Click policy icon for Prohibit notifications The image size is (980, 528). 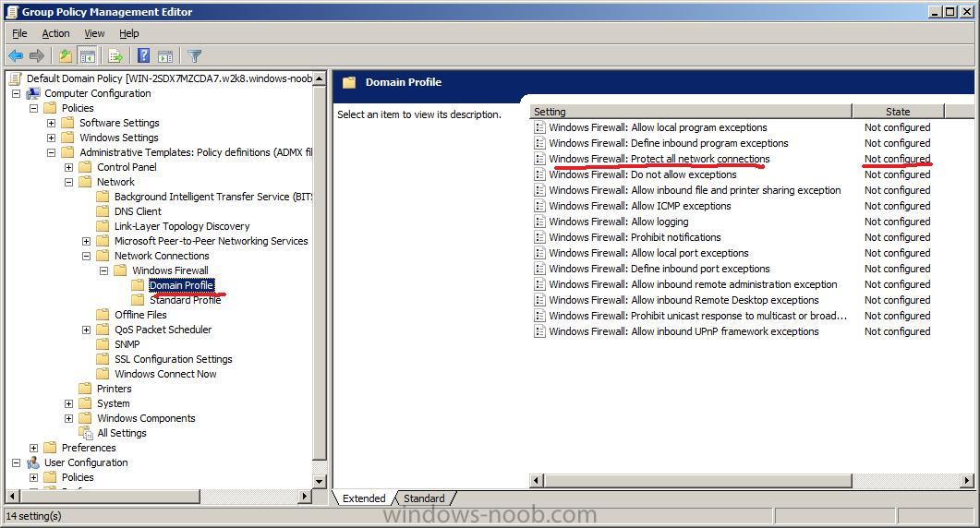coord(539,237)
